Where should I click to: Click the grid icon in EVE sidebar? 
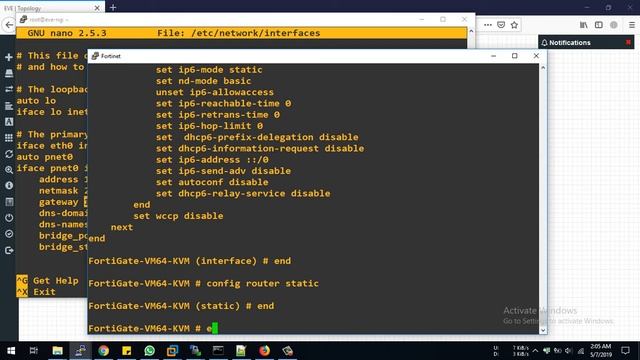(x=9, y=138)
